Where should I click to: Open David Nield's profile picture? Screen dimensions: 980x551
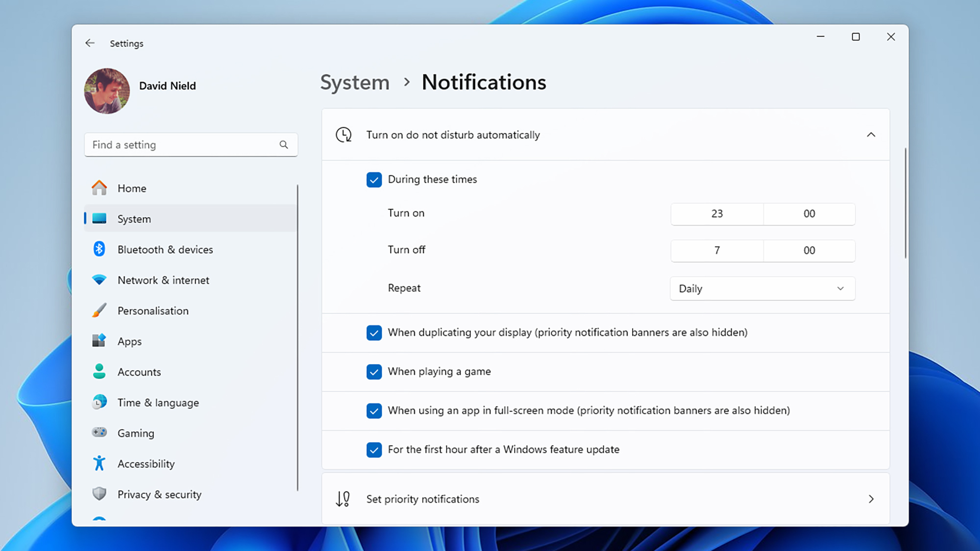[x=107, y=91]
